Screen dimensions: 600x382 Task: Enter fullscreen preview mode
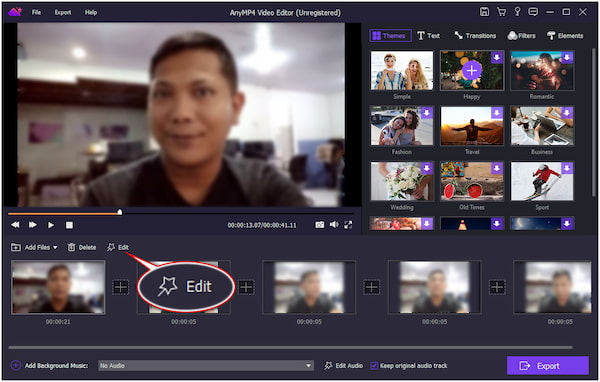tap(348, 225)
